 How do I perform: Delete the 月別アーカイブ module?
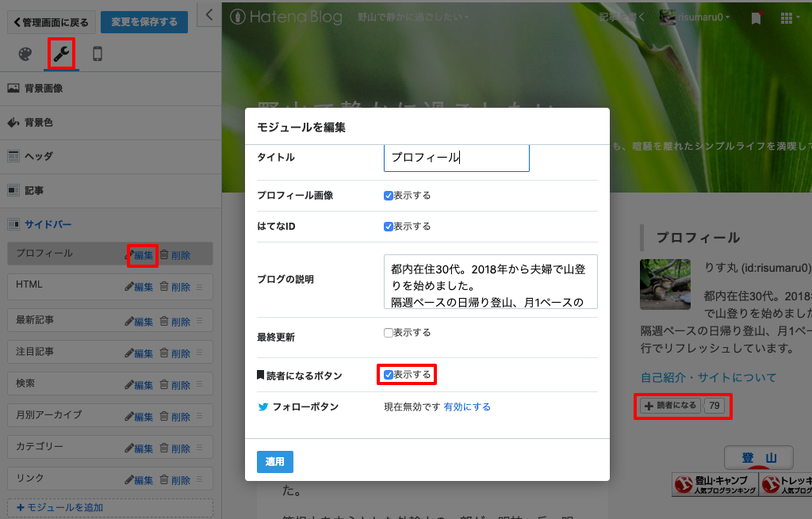click(x=175, y=417)
